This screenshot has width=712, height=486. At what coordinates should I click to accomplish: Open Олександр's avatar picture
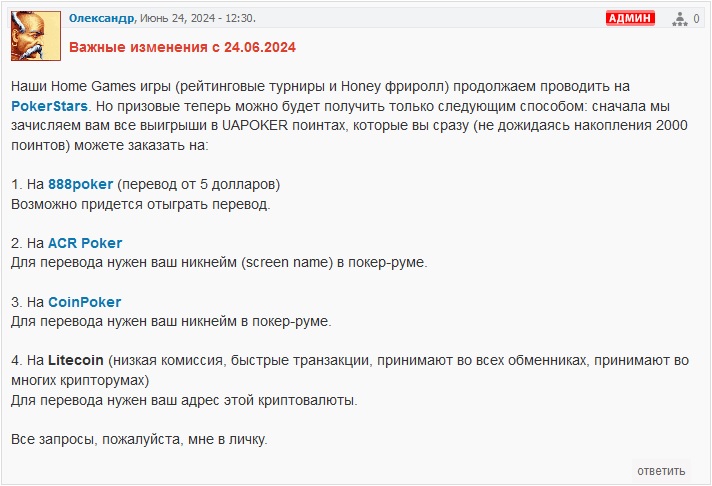click(x=36, y=36)
